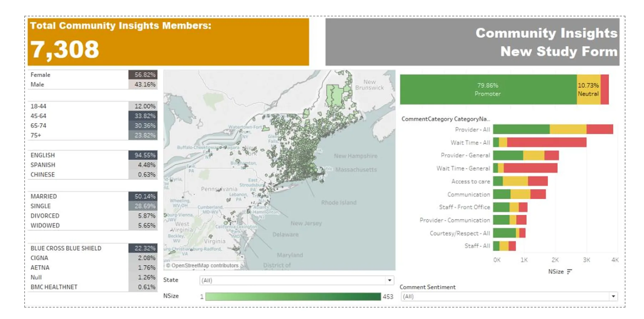This screenshot has height=319, width=644.
Task: Click the green segment of the Provider - All bar
Action: [521, 129]
